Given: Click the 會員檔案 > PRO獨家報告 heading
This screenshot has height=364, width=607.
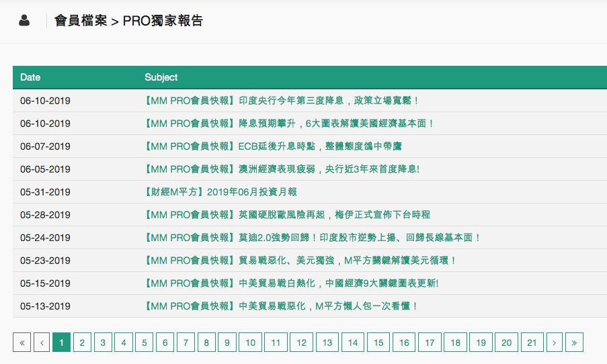Looking at the screenshot, I should [128, 21].
